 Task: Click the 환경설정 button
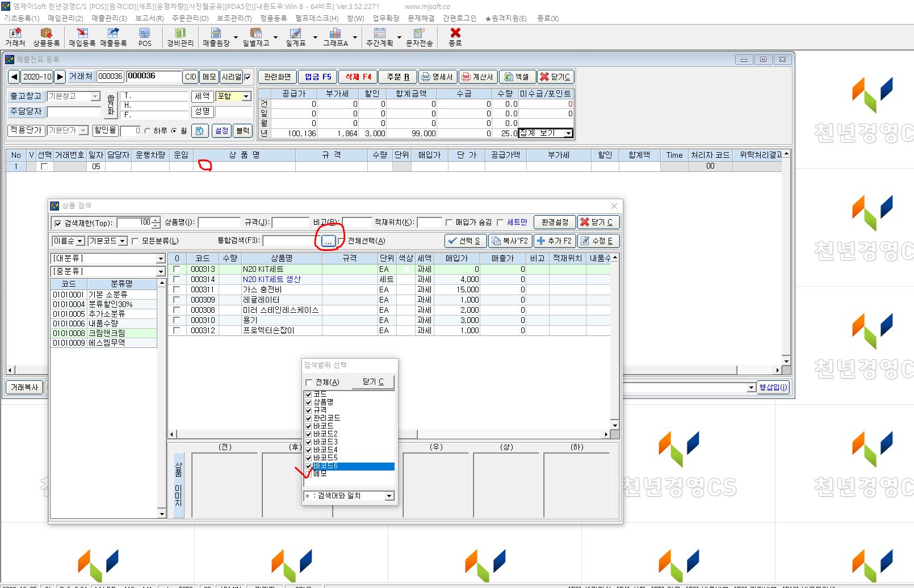(x=555, y=222)
